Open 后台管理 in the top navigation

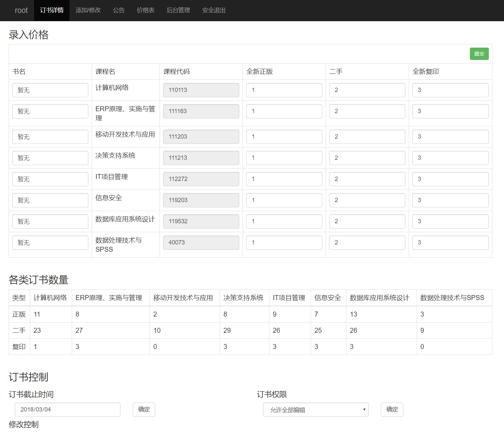pos(178,10)
